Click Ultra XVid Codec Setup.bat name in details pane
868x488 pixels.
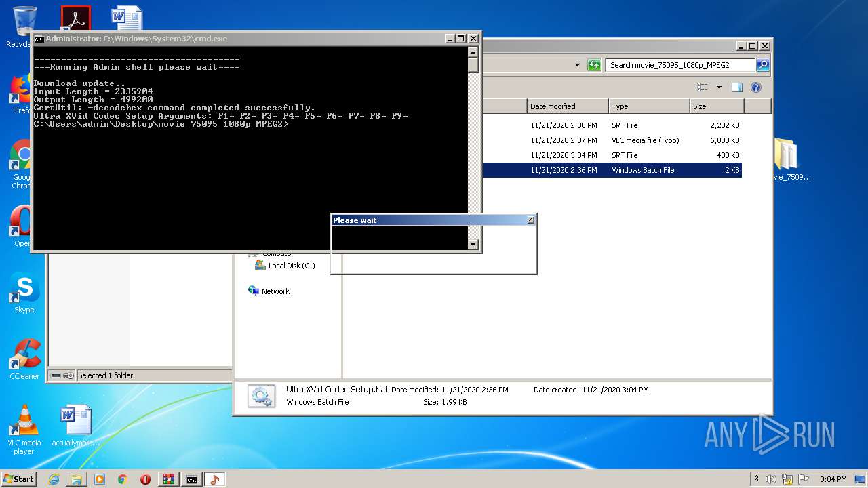pos(337,390)
